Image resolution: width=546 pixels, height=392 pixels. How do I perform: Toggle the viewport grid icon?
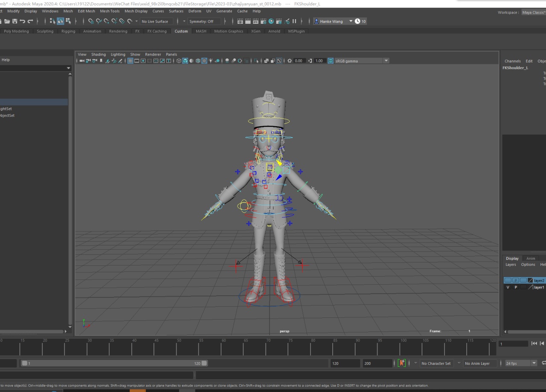131,61
